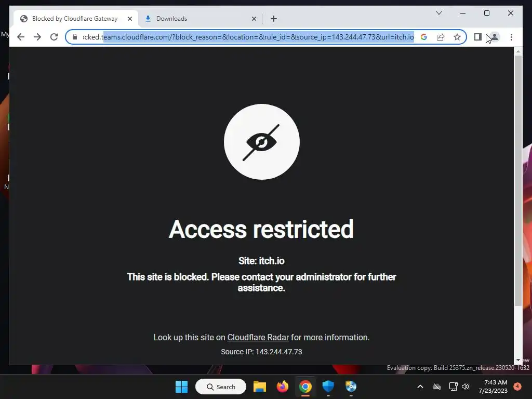Viewport: 532px width, 399px height.
Task: Open Firefox from the taskbar
Action: [282, 387]
